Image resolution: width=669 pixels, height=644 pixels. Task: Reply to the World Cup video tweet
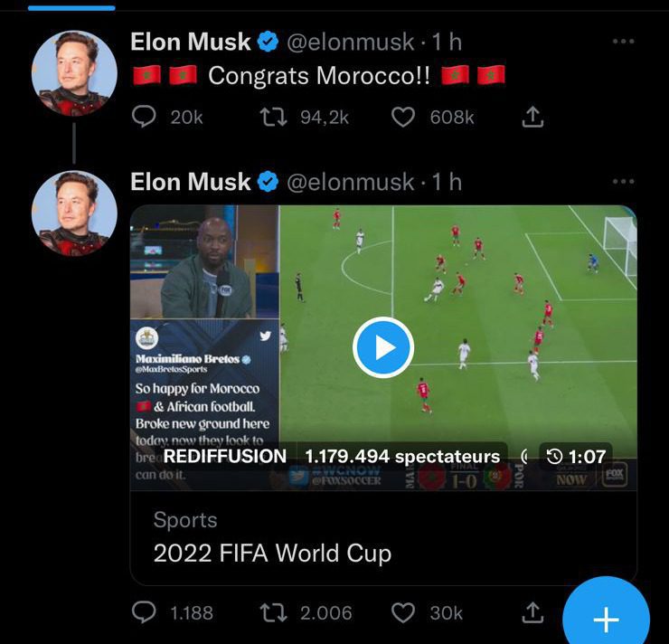(x=145, y=612)
